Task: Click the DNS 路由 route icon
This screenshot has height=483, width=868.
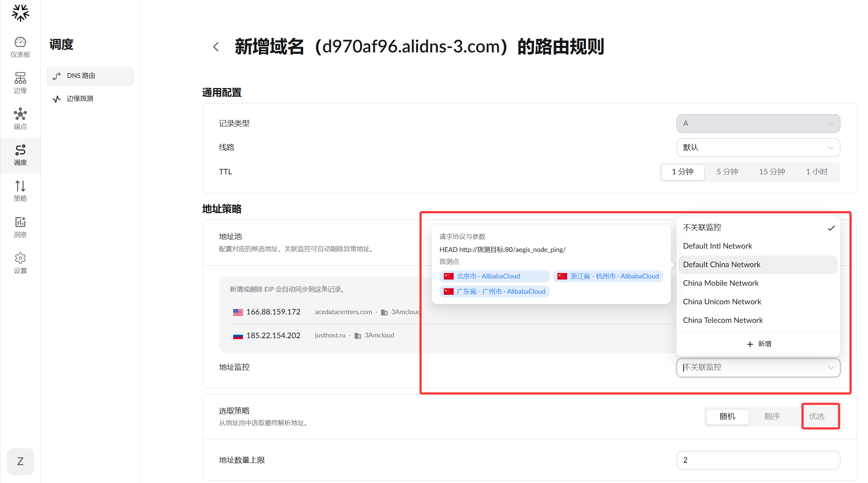Action: coord(56,76)
